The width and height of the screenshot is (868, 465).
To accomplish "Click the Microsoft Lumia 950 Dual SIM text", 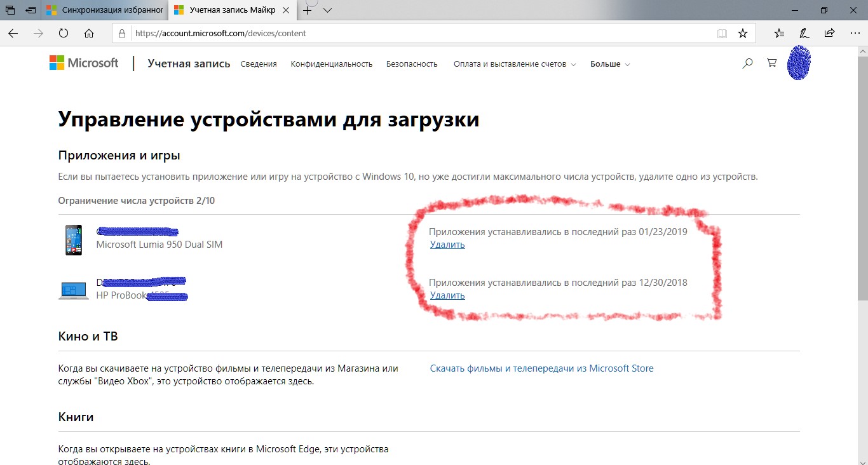I will pos(159,245).
